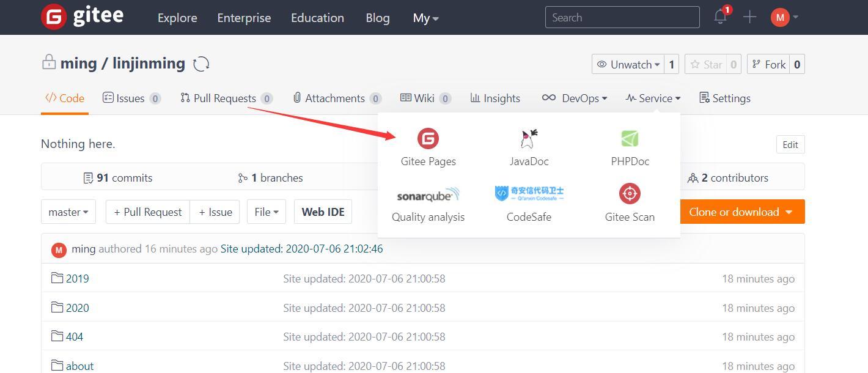Open the Blog link
868x373 pixels.
pos(378,18)
